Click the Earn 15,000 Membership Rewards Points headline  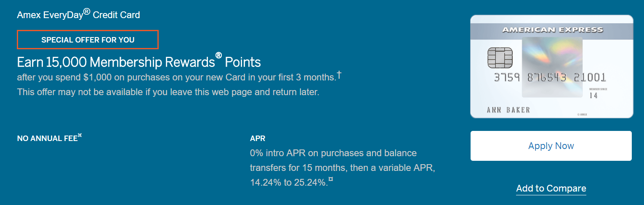[139, 61]
